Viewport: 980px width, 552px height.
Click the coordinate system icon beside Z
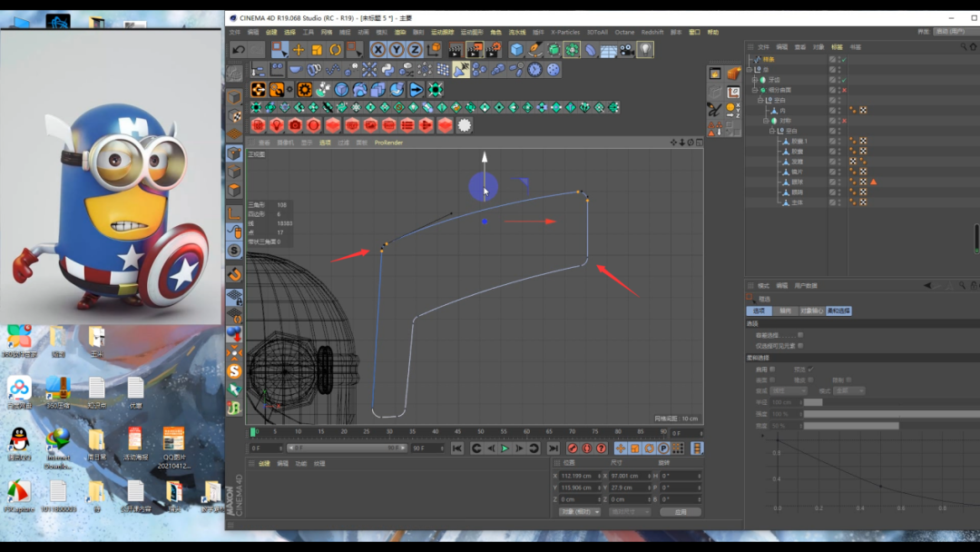[433, 49]
